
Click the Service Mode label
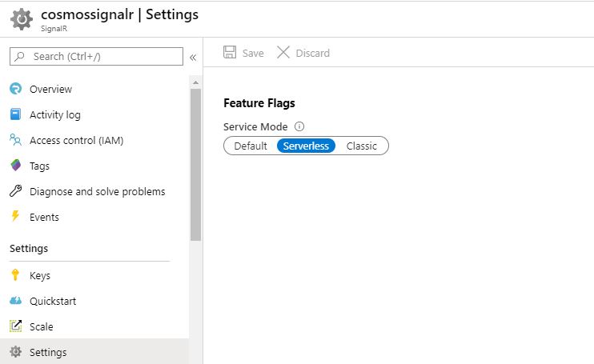[x=255, y=126]
